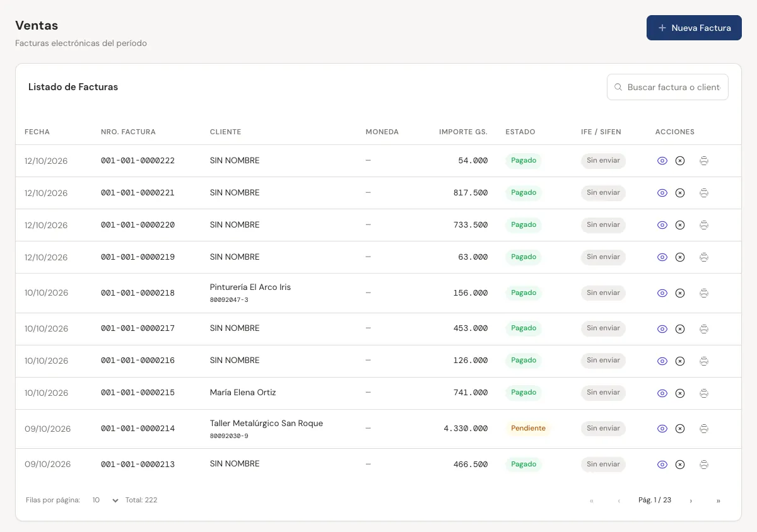The height and width of the screenshot is (532, 757).
Task: Print Pinturería El Arco Iris invoice
Action: click(704, 293)
